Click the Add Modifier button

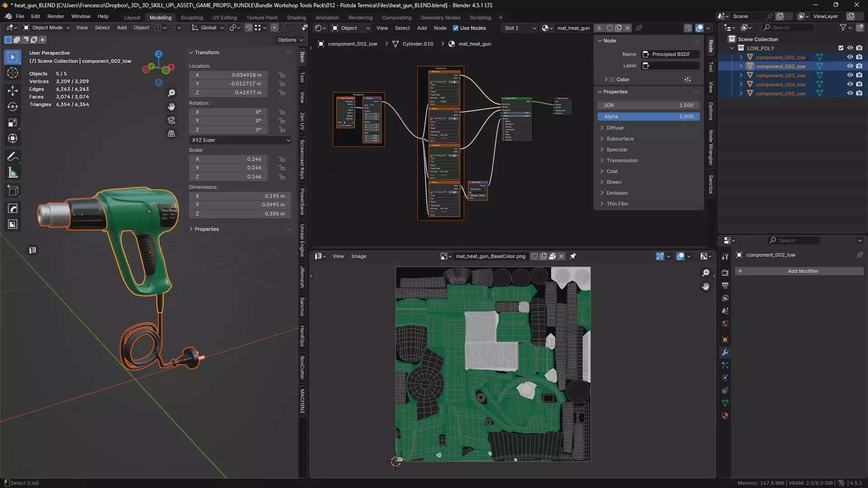point(802,271)
